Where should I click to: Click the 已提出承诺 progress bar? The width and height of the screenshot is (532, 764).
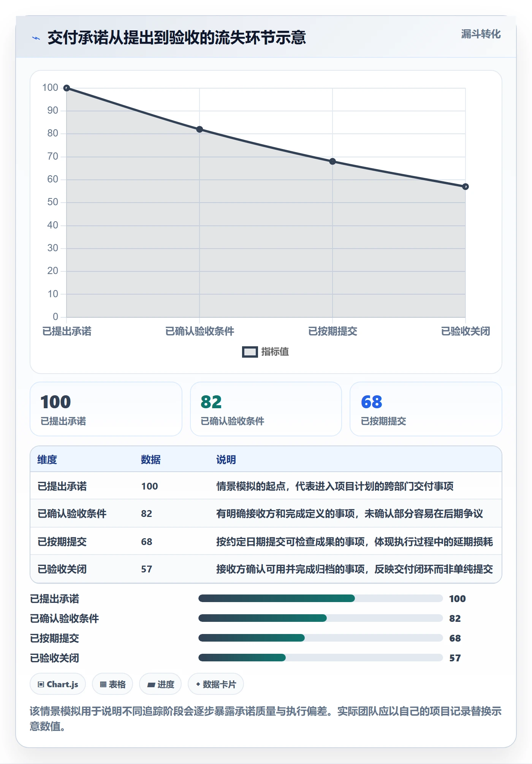[x=321, y=598]
